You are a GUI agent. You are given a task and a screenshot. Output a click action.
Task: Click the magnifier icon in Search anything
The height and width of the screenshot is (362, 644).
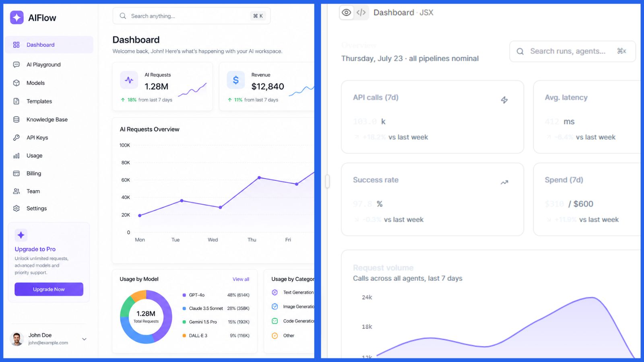pyautogui.click(x=123, y=16)
